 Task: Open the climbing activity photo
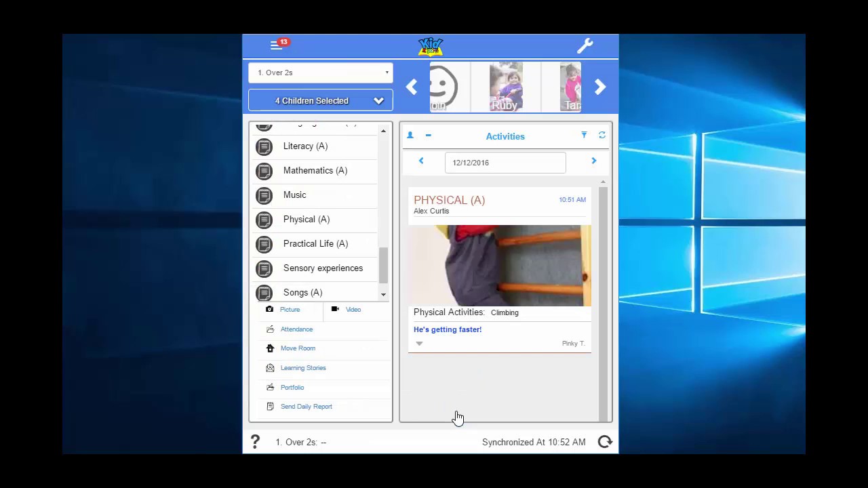point(499,266)
